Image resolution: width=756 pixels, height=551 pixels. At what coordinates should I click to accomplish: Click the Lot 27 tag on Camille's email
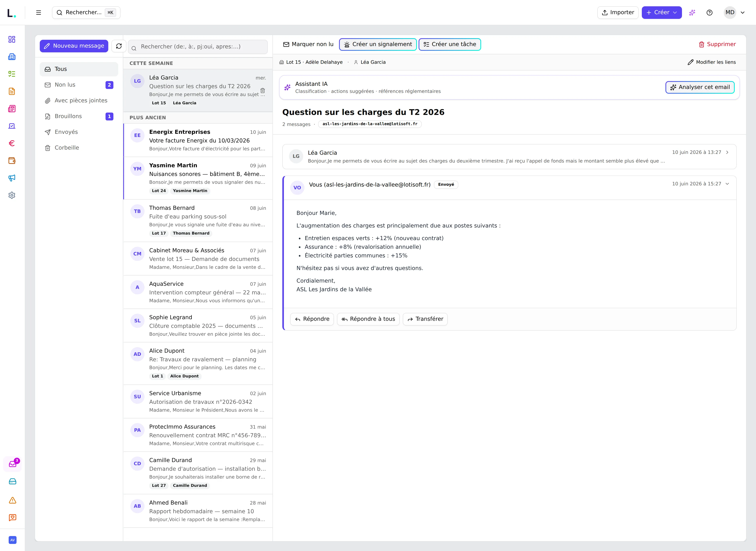click(x=159, y=486)
